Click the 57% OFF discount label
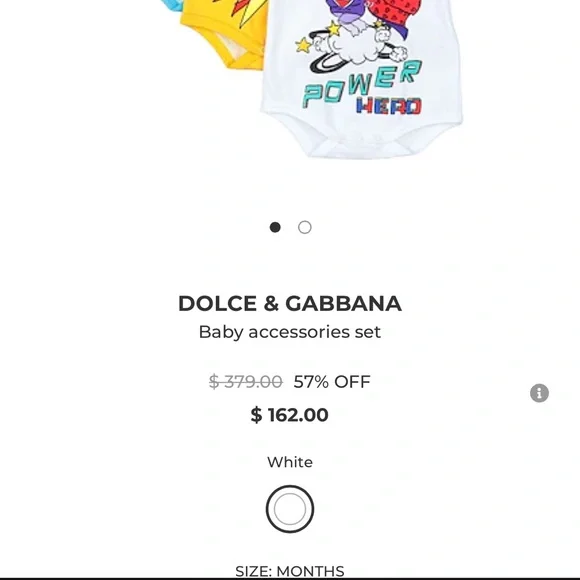 (x=332, y=381)
